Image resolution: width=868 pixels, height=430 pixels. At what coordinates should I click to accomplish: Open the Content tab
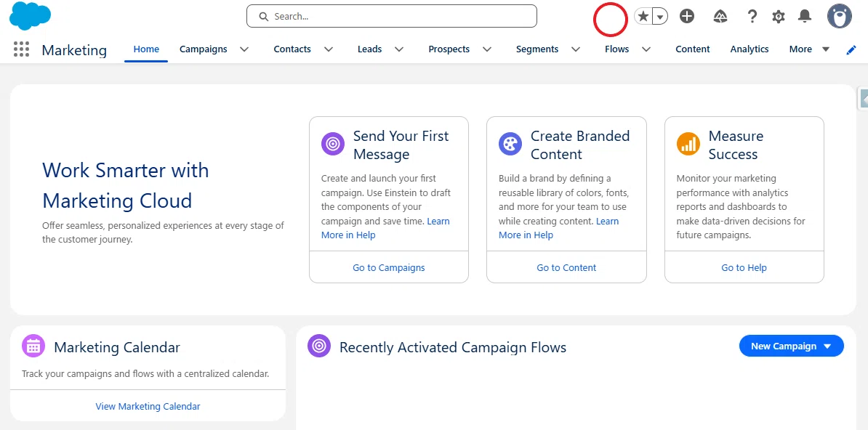tap(693, 49)
